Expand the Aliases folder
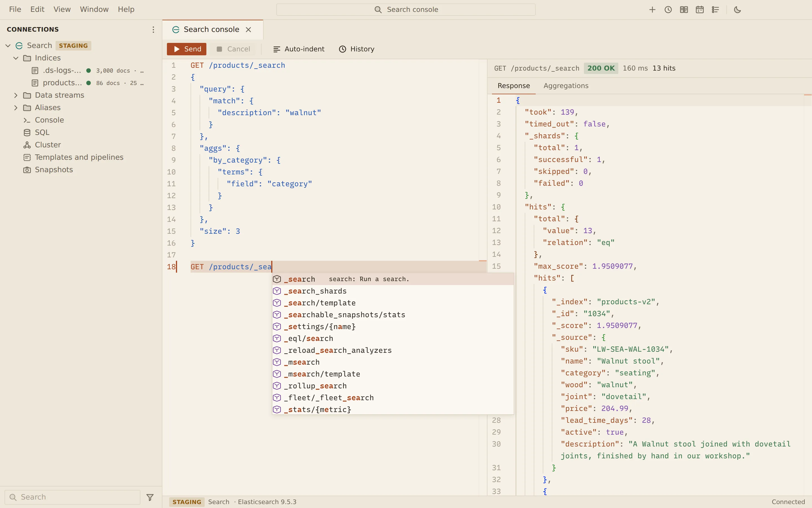The height and width of the screenshot is (508, 812). point(16,108)
